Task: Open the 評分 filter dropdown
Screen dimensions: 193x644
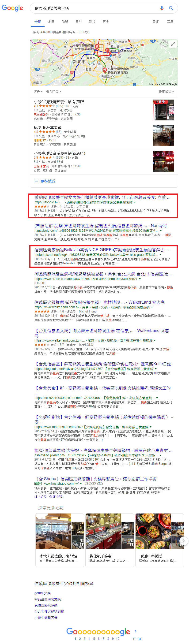Action: 38,92
